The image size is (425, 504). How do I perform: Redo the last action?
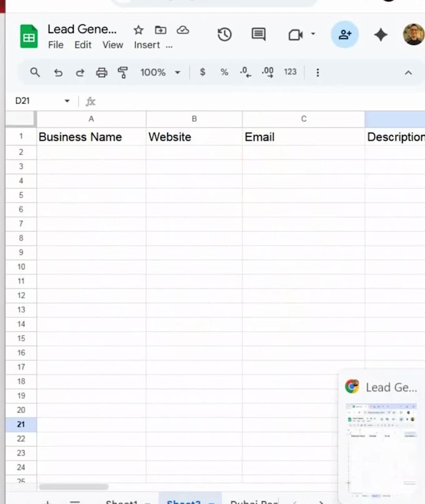(x=80, y=73)
